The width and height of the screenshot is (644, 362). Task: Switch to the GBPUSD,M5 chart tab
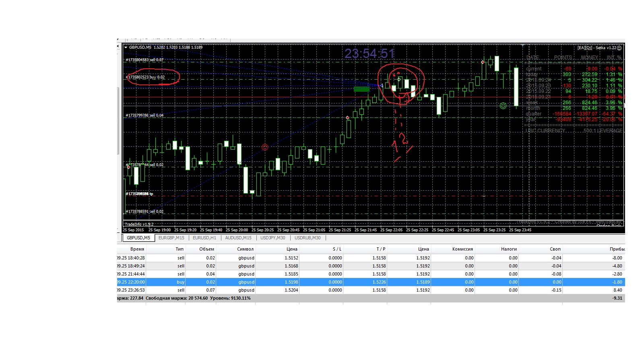[x=138, y=238]
